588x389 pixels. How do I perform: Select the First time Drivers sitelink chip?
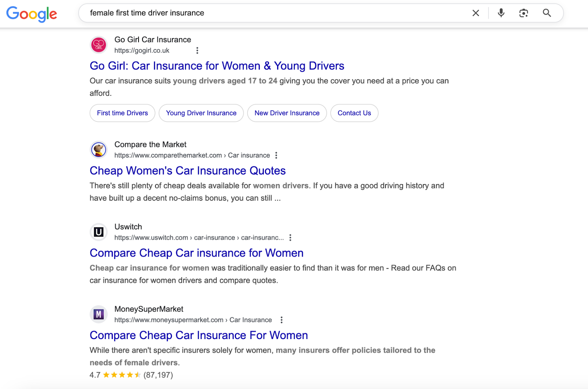pos(122,113)
